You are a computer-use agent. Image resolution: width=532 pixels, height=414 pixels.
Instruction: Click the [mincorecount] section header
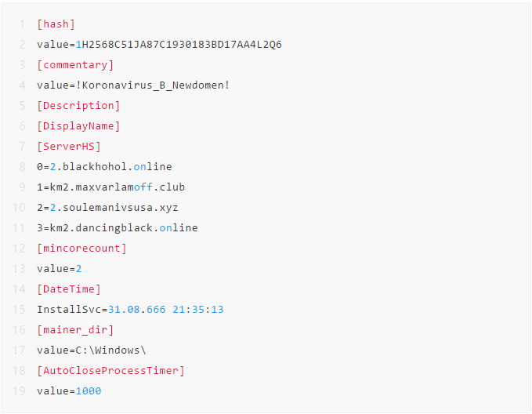pyautogui.click(x=81, y=249)
